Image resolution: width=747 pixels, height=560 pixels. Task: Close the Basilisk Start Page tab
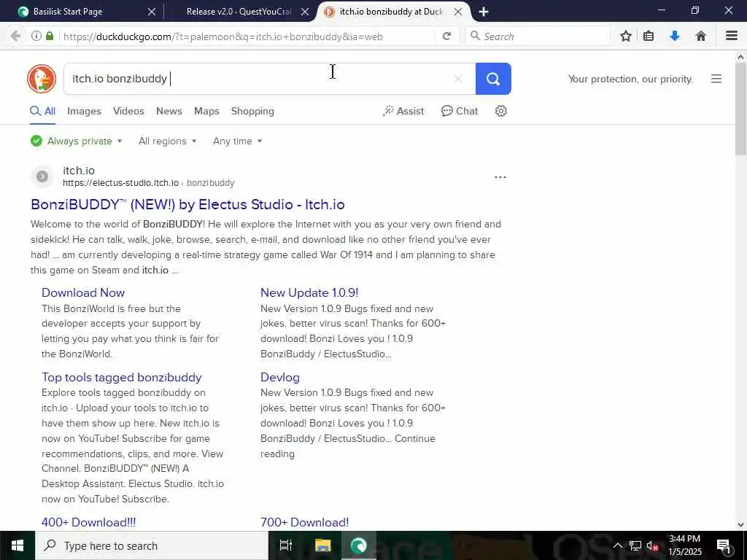coord(152,12)
